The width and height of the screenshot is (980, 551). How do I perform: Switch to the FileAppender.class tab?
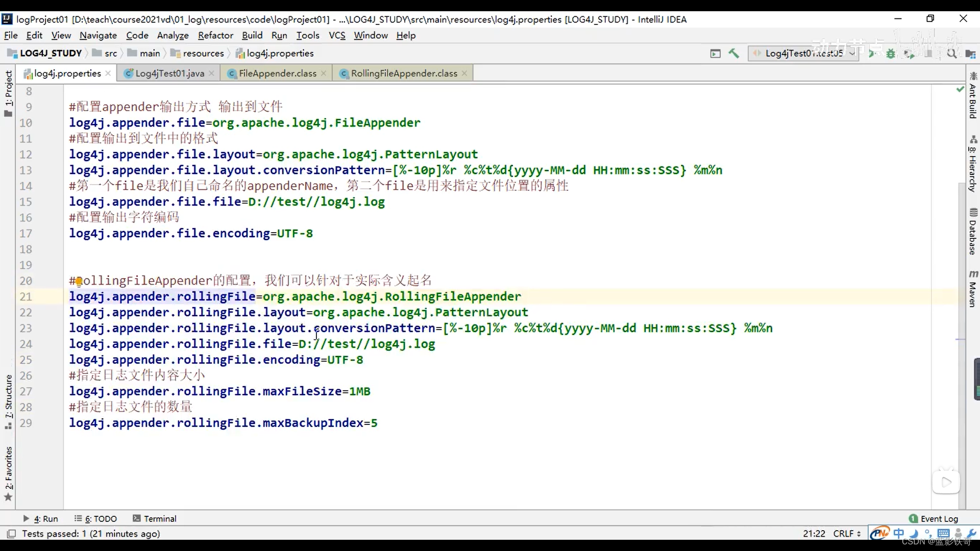[x=277, y=73]
